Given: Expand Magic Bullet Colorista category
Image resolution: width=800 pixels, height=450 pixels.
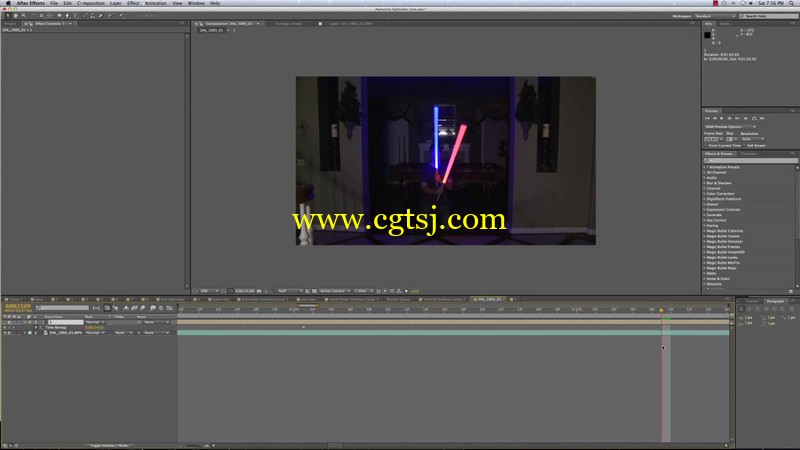Looking at the screenshot, I should tap(705, 231).
